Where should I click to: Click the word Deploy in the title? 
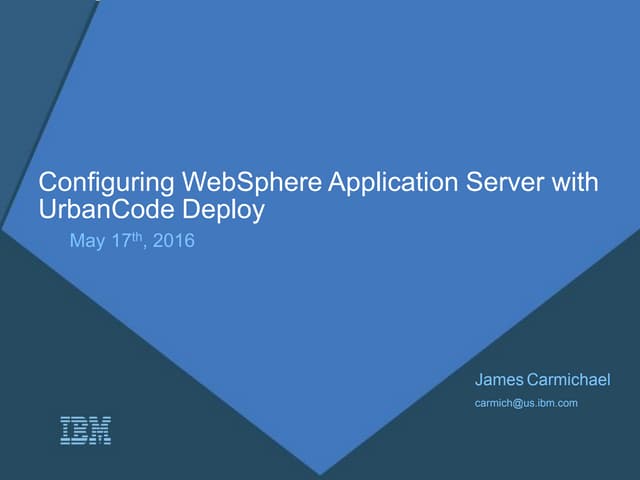pos(229,209)
